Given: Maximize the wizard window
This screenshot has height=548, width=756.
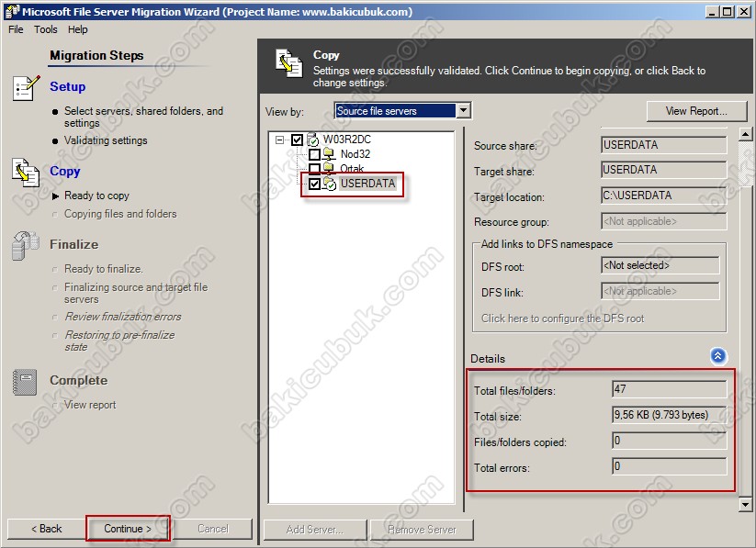Looking at the screenshot, I should pyautogui.click(x=728, y=12).
